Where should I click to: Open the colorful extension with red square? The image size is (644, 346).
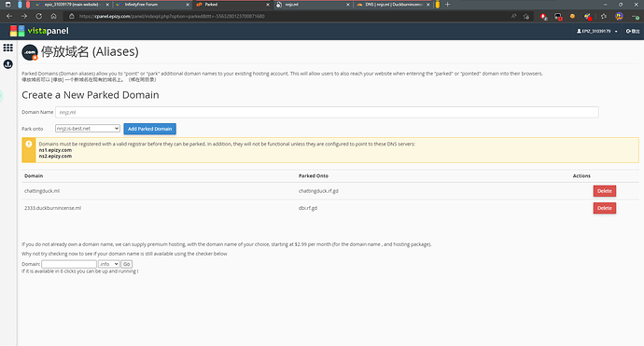point(588,17)
